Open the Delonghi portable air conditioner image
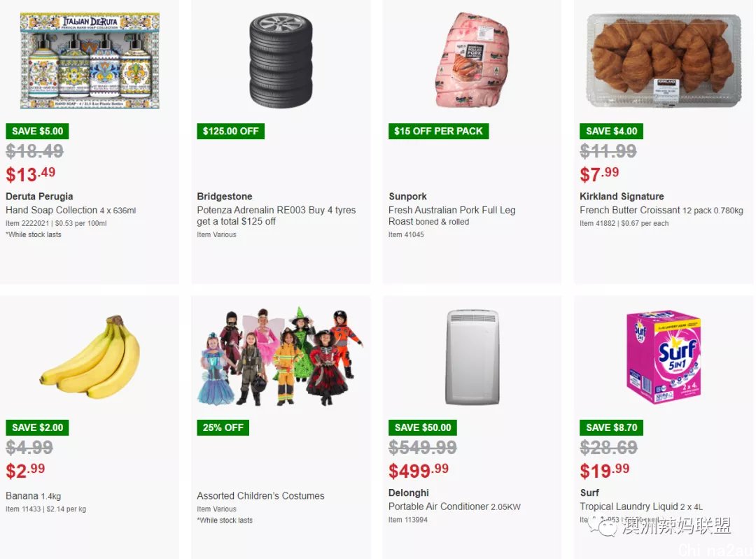This screenshot has height=559, width=756. pos(472,357)
